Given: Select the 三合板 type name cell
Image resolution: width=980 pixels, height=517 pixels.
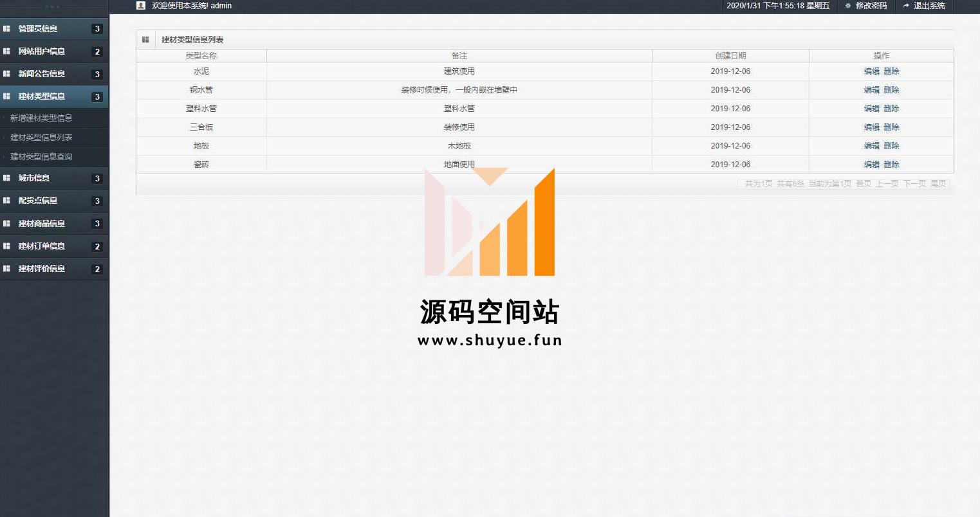Looking at the screenshot, I should click(x=201, y=127).
